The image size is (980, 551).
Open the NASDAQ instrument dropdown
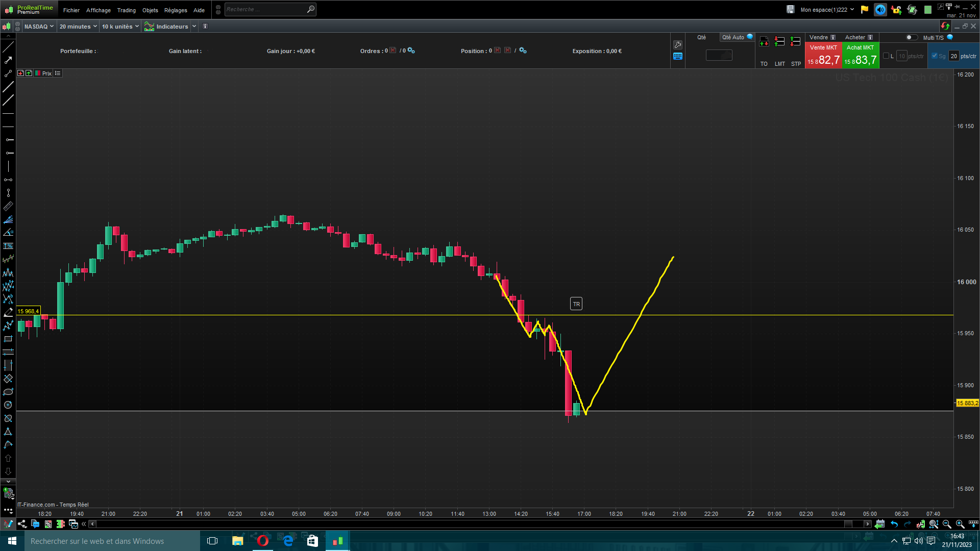[x=39, y=27]
